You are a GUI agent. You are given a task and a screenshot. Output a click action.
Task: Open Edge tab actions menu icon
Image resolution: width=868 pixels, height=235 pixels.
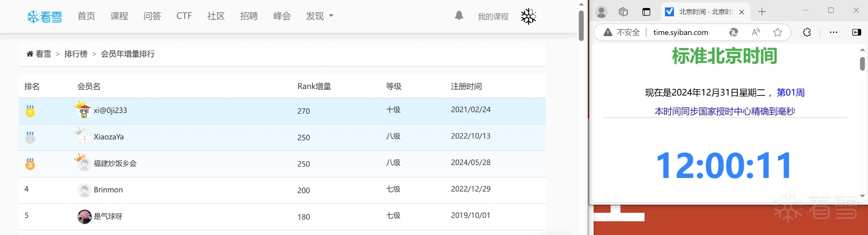point(646,12)
